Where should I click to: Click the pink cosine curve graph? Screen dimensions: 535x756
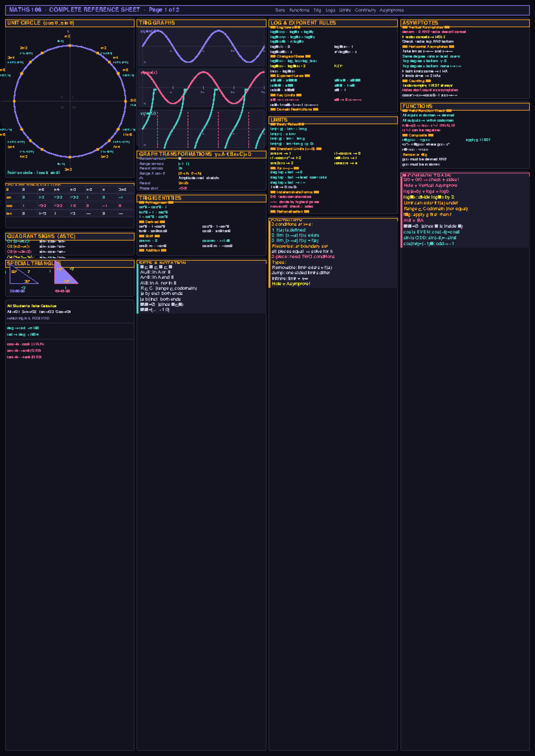tap(202, 88)
